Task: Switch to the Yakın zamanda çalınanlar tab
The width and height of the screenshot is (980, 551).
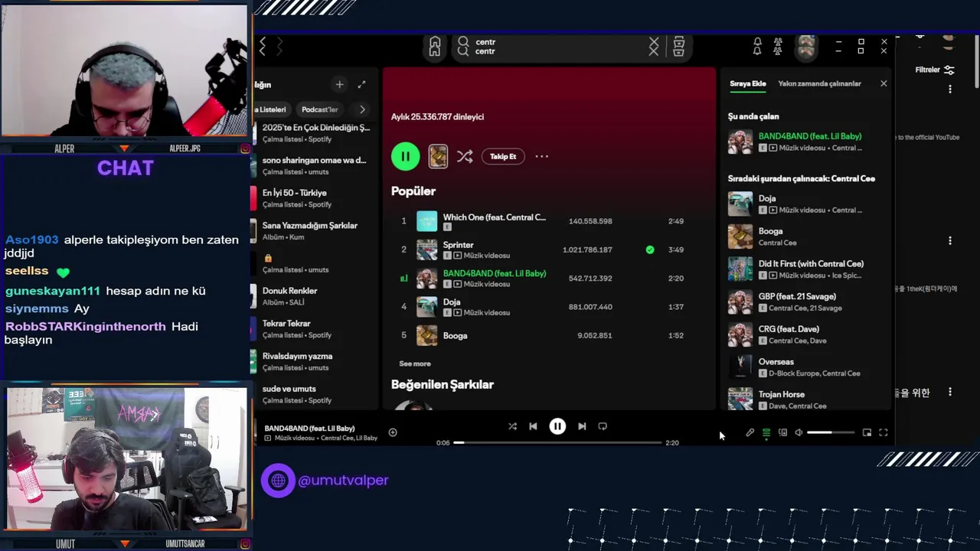Action: pyautogui.click(x=819, y=83)
